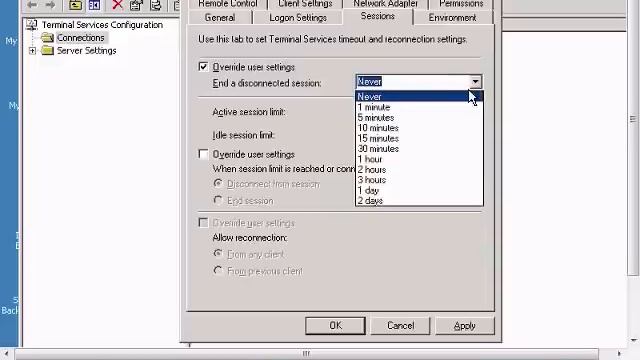The image size is (640, 360).
Task: Collapse the End a disconnected session dropdown arrow
Action: click(475, 82)
